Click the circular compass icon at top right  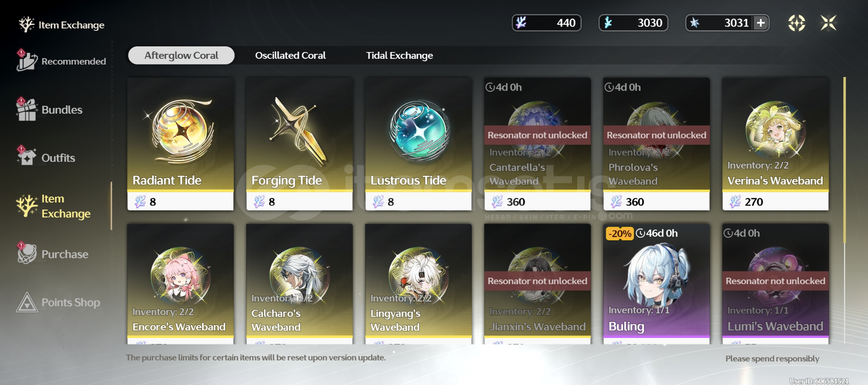tap(796, 23)
